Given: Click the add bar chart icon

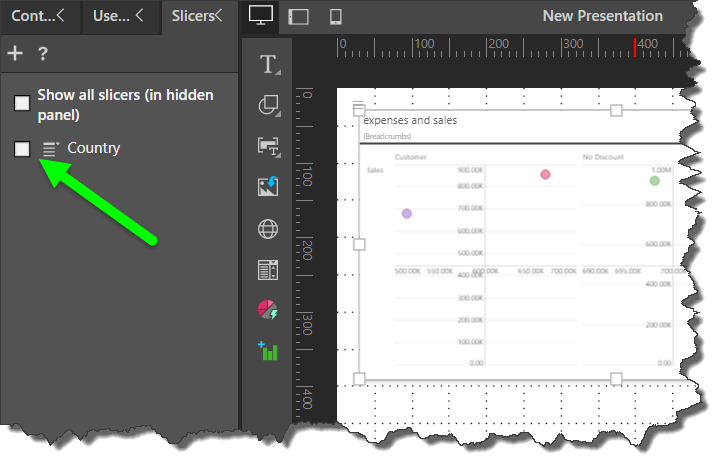Looking at the screenshot, I should [268, 351].
